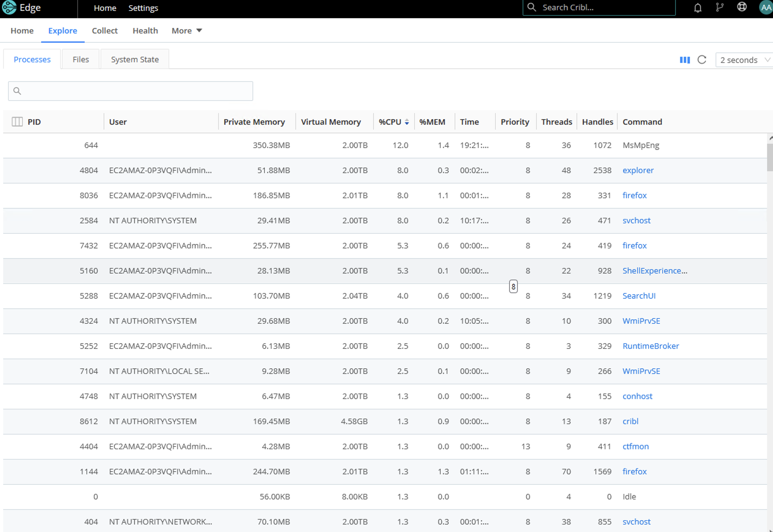Sort processes by Private Memory column
773x532 pixels.
point(254,122)
